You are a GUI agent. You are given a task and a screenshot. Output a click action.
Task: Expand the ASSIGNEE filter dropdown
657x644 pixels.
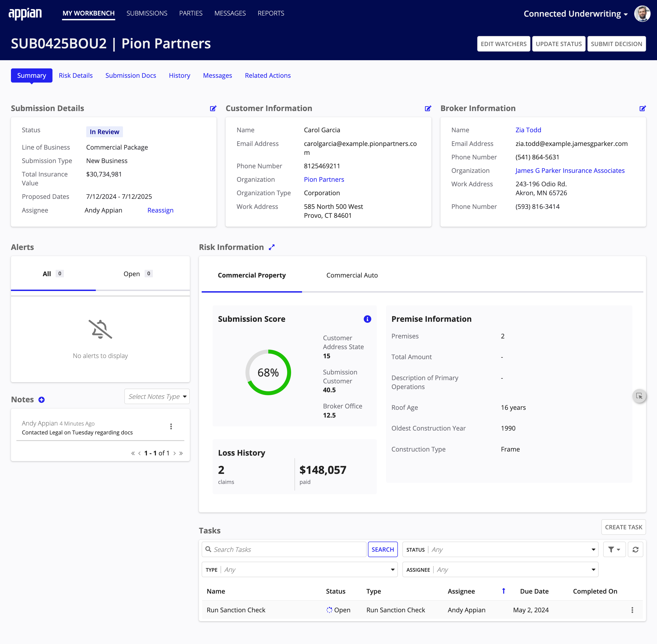pos(500,570)
